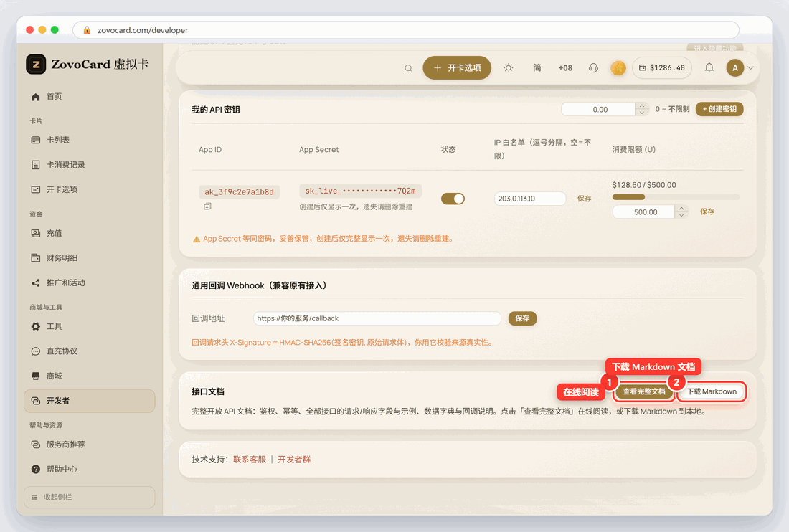Toggle the sun theme icon

[x=509, y=68]
